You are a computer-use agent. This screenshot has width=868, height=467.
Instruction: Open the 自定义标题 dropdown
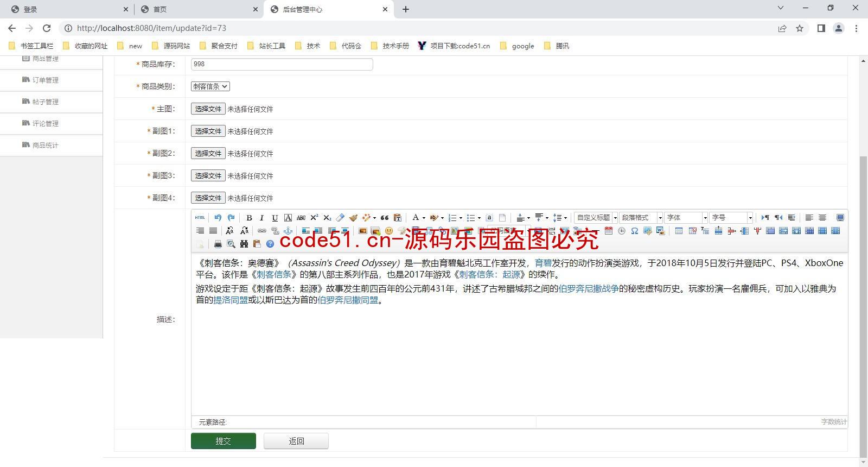pyautogui.click(x=596, y=218)
